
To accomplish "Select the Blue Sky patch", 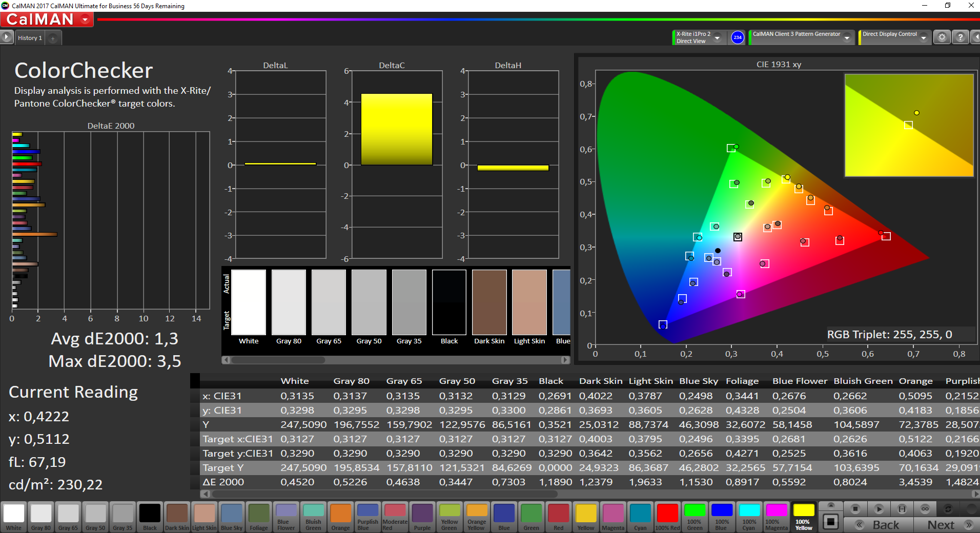I will tap(232, 517).
